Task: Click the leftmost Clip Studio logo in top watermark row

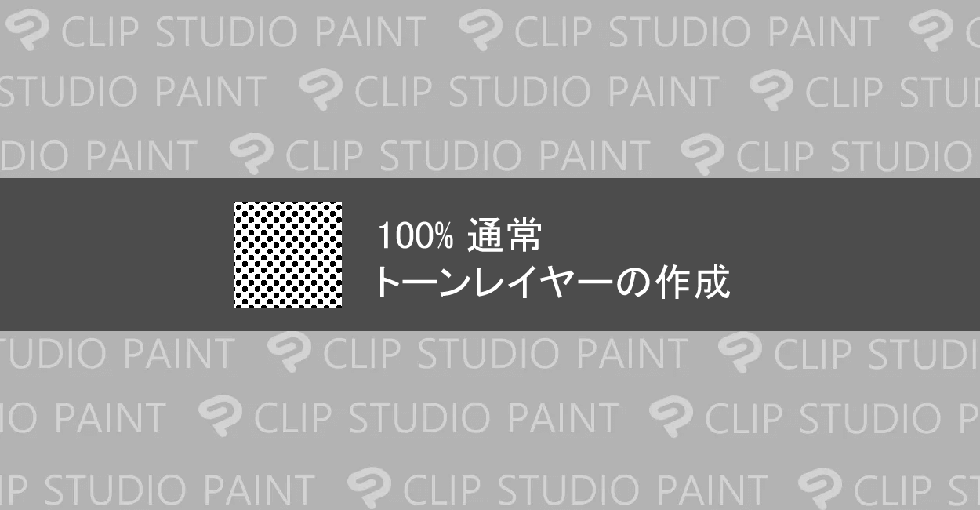Action: (30, 32)
